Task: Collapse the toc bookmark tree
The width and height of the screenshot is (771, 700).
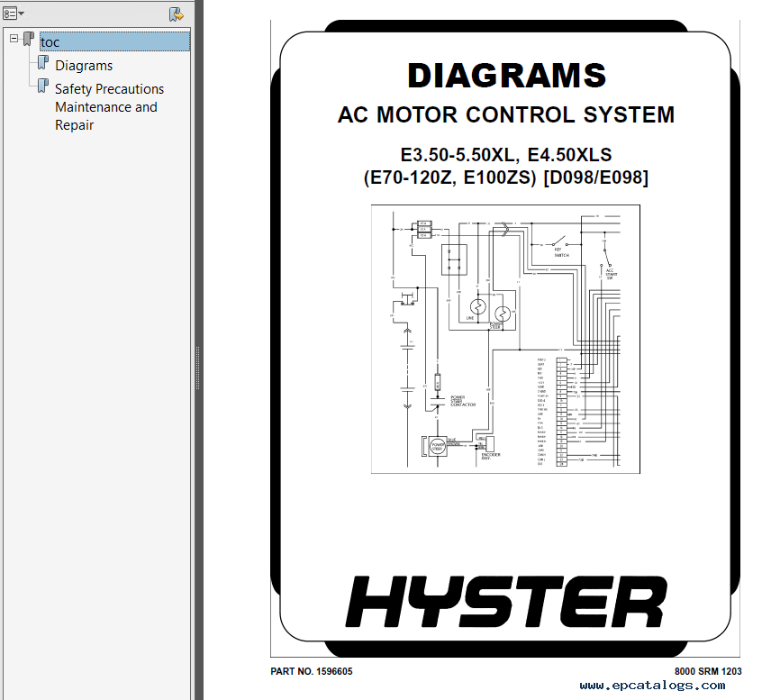Action: [14, 38]
